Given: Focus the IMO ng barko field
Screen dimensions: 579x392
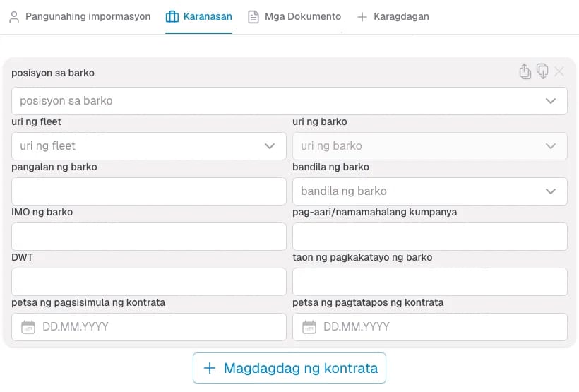Looking at the screenshot, I should point(148,237).
